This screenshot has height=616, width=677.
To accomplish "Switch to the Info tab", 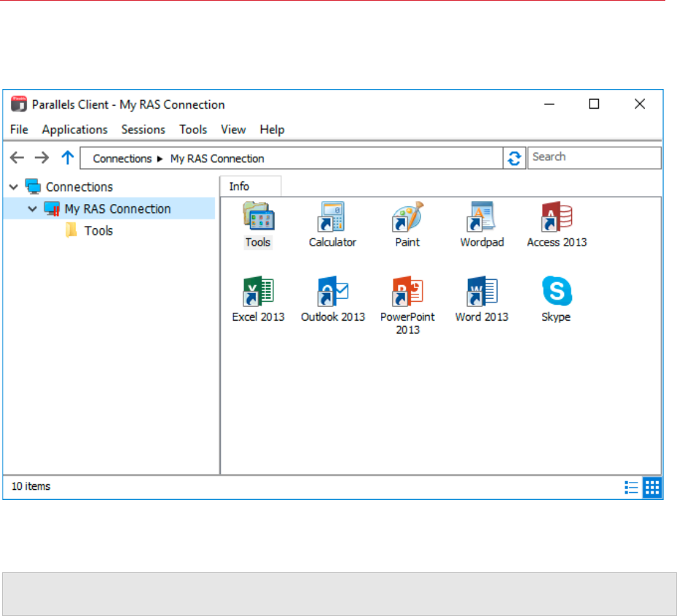I will 251,186.
